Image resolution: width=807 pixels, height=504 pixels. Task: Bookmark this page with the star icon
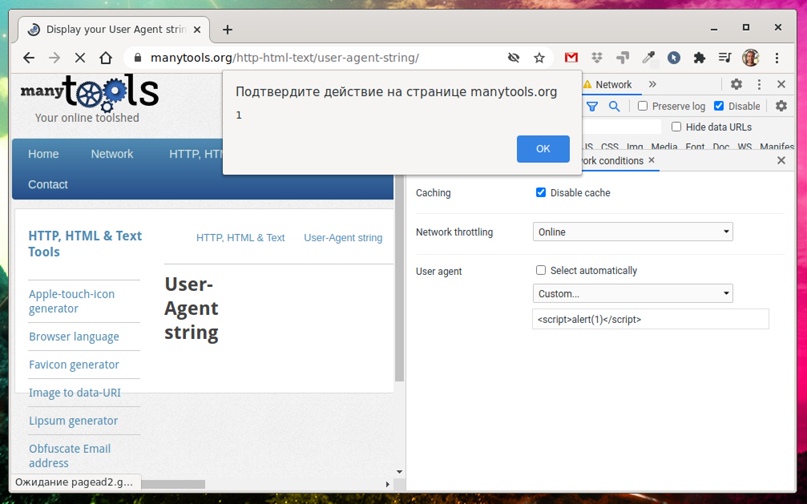pyautogui.click(x=539, y=58)
